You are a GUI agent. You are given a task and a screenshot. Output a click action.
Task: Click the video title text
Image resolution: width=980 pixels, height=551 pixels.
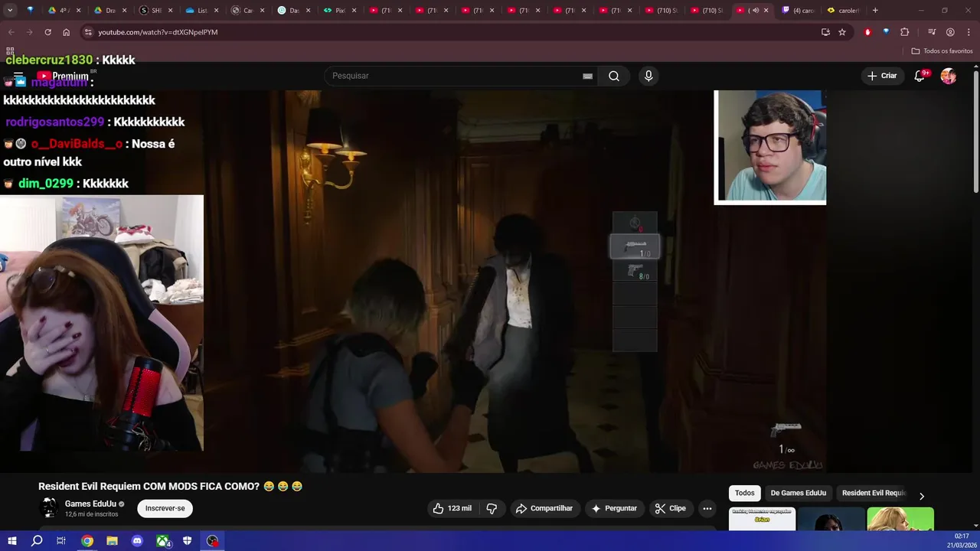[x=171, y=486]
